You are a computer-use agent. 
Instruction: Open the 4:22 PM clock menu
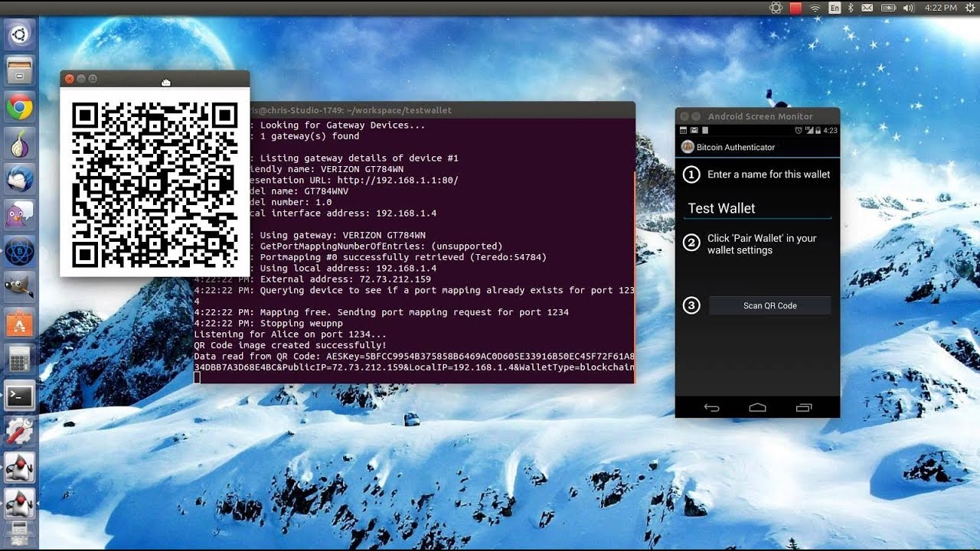(940, 8)
